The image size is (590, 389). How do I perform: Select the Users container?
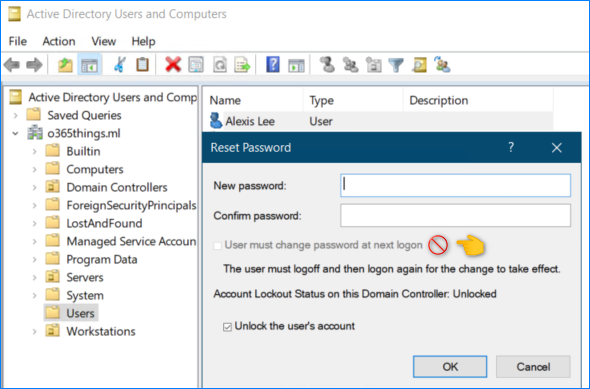tap(81, 313)
